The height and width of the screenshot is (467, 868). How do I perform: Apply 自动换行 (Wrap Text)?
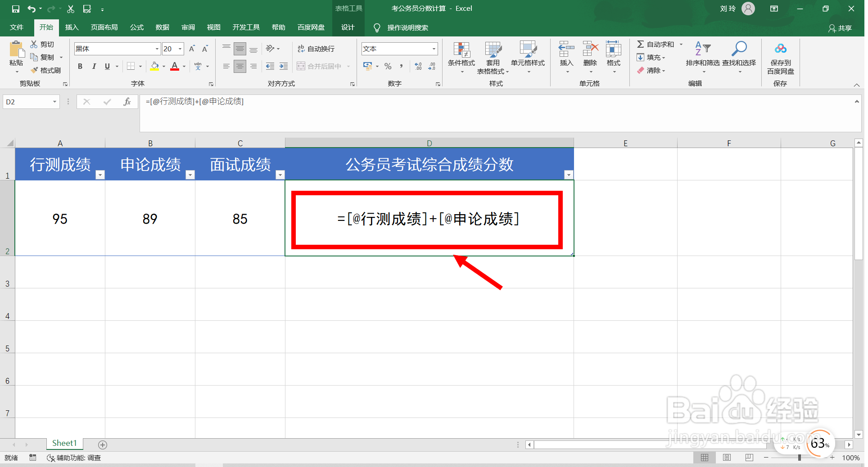(316, 48)
